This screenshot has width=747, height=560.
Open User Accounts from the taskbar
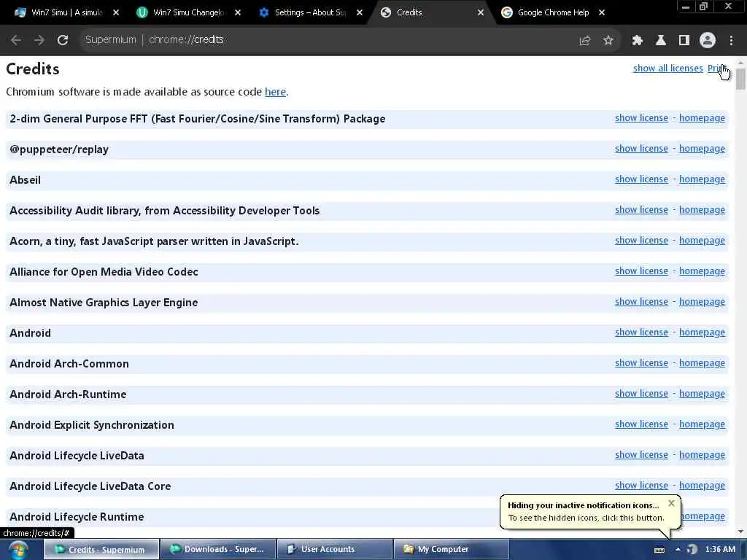coord(335,550)
